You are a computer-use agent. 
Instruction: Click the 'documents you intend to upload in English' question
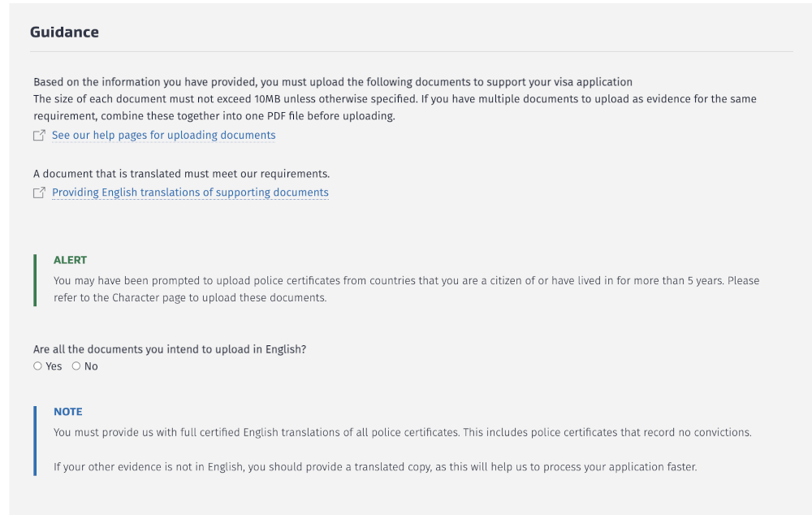(x=170, y=349)
